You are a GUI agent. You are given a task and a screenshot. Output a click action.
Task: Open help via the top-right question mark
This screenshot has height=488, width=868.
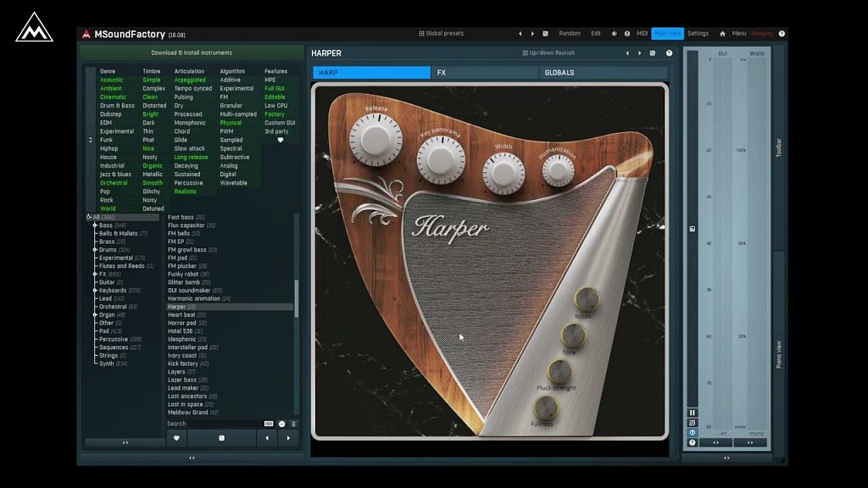[x=782, y=34]
